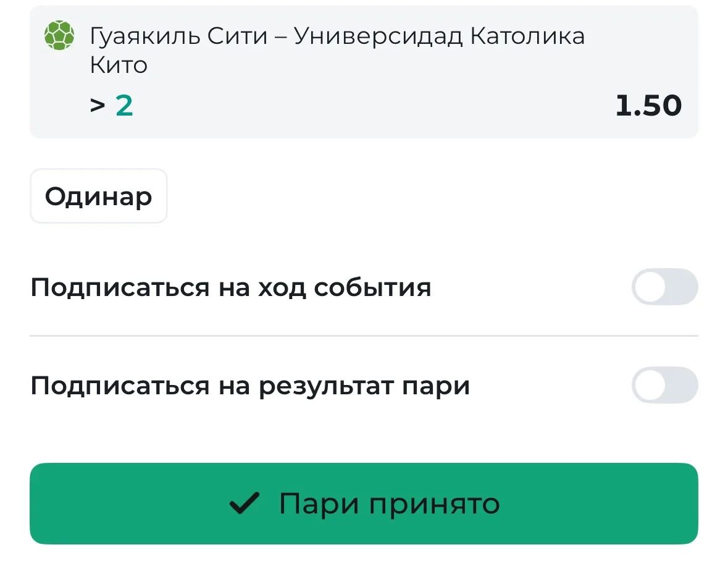Click the gray bet slip card background
The height and width of the screenshot is (584, 728).
click(364, 72)
